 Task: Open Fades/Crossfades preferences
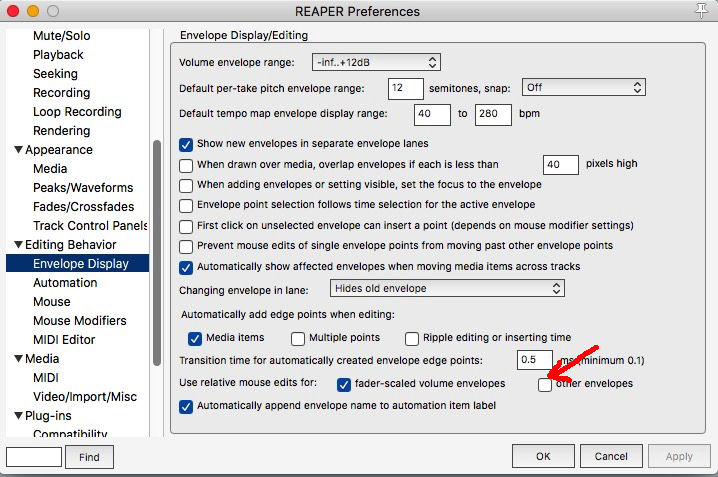[x=83, y=207]
